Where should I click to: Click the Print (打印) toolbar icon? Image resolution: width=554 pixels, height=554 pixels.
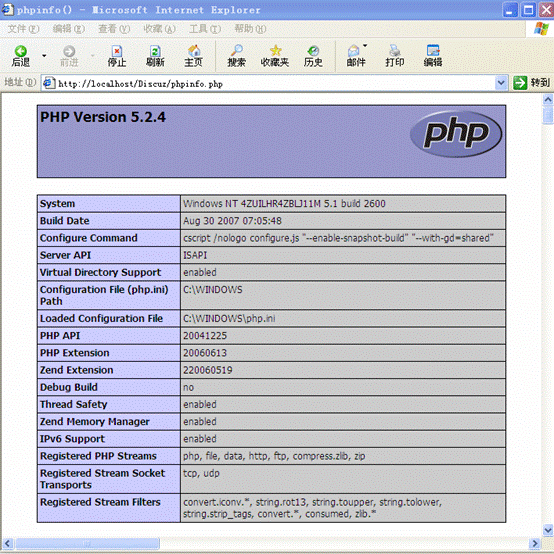[x=395, y=56]
